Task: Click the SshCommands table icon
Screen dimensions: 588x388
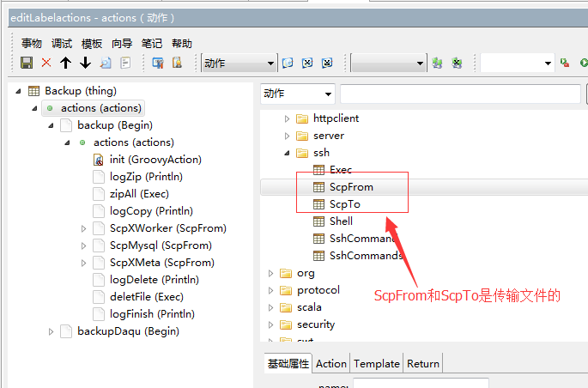Action: click(318, 256)
